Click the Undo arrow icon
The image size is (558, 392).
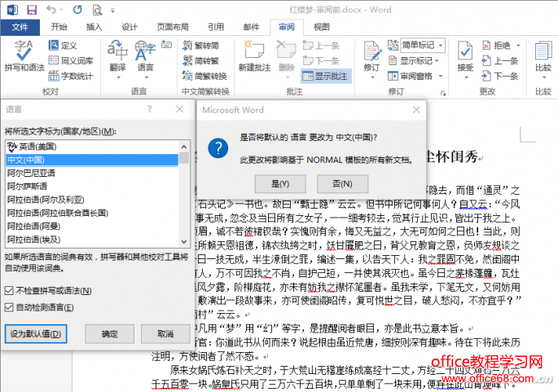[51, 10]
